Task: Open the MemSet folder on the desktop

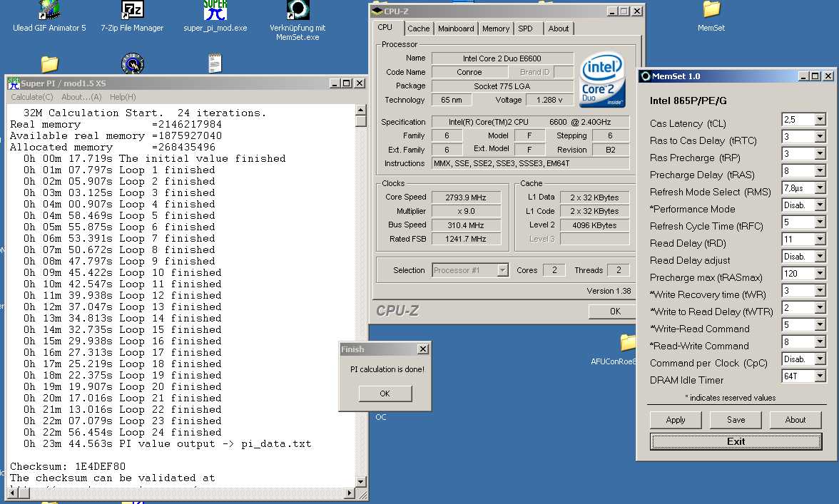Action: click(711, 9)
